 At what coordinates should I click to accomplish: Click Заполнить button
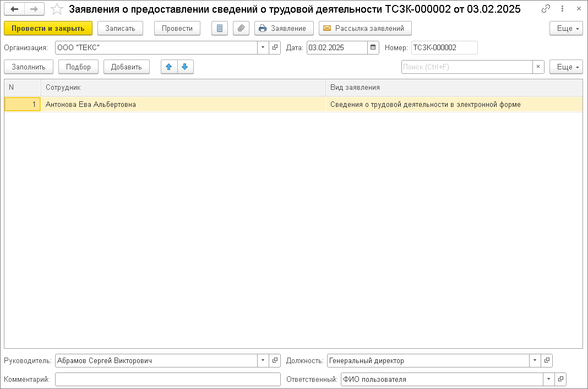click(x=29, y=67)
